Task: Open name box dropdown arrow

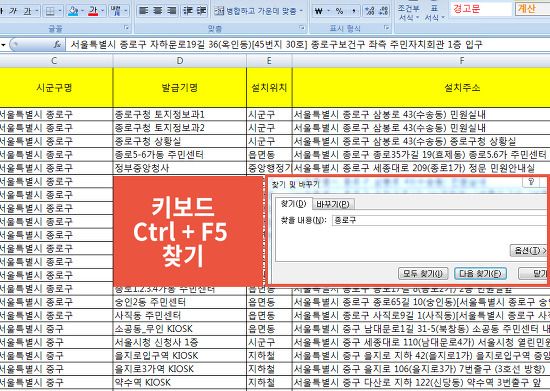Action: coord(3,45)
